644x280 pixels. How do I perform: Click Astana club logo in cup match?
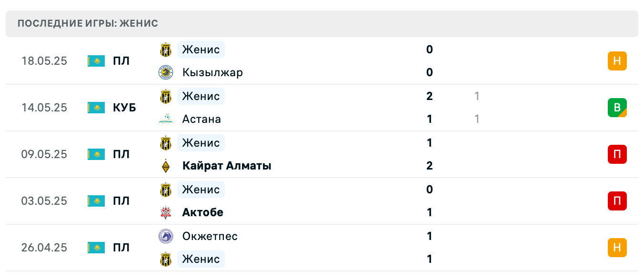tap(165, 119)
